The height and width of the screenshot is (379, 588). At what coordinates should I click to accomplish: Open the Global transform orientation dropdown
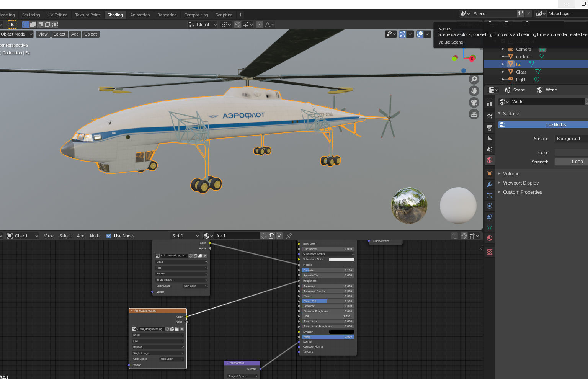click(203, 25)
